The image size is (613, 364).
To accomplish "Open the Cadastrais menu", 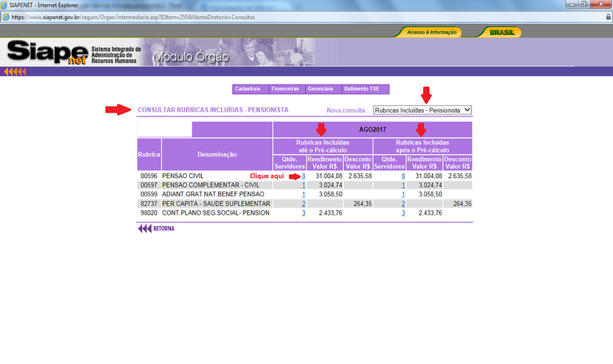I will 249,89.
